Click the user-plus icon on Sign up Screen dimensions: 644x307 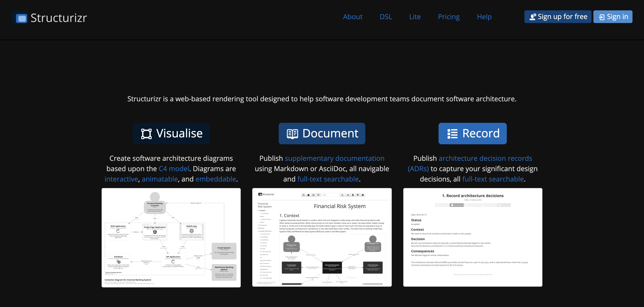click(532, 17)
